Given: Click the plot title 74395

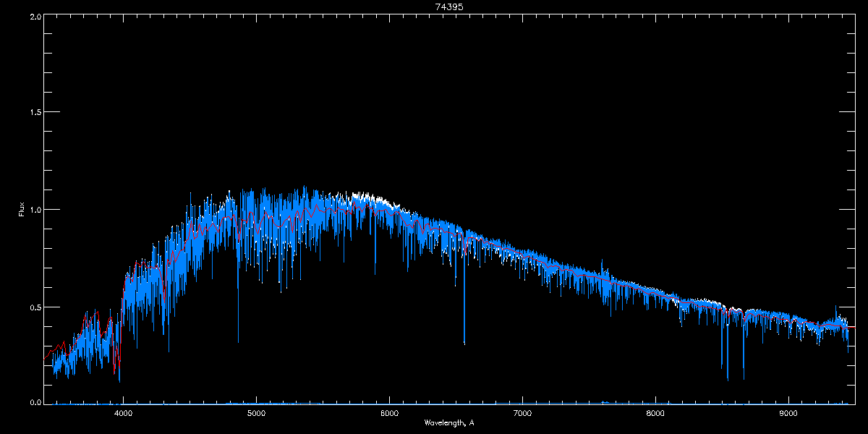Looking at the screenshot, I should pos(448,6).
